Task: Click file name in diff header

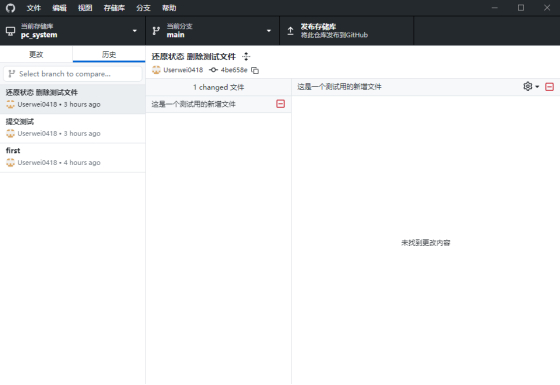Action: click(339, 87)
